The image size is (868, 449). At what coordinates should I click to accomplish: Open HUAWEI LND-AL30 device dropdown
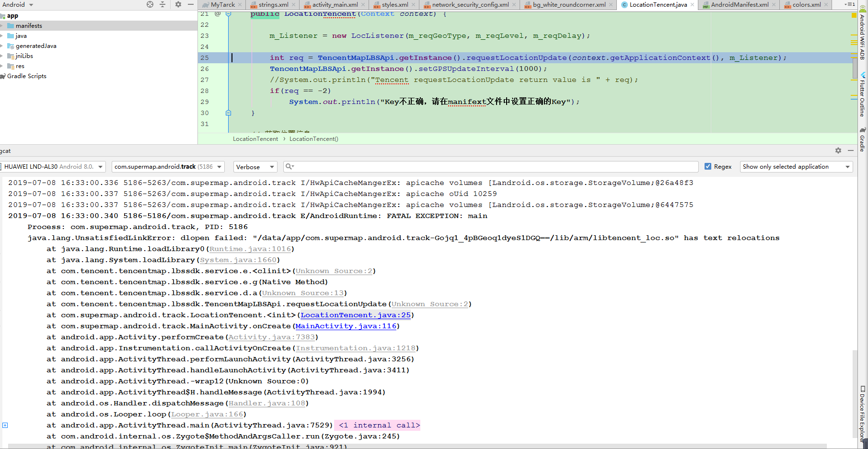53,167
